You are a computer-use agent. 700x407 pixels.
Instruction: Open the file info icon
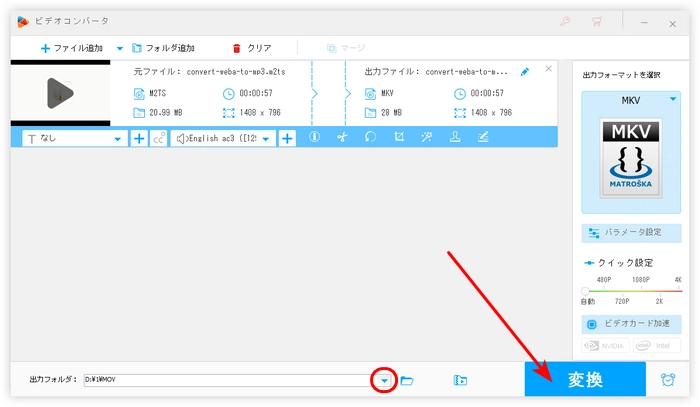314,137
